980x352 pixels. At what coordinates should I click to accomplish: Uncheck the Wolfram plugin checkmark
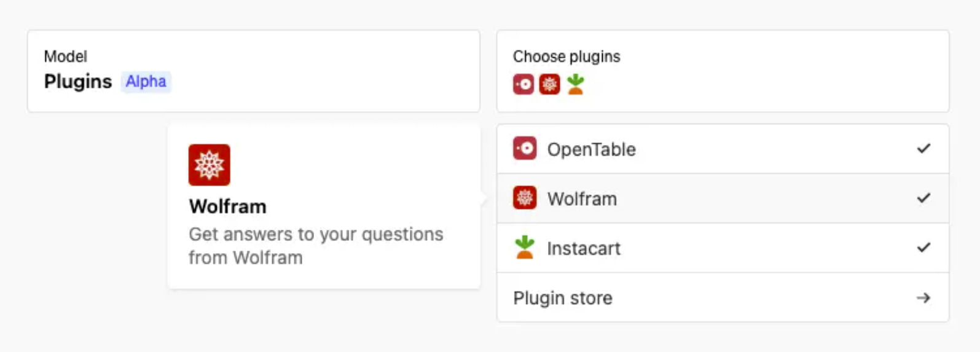coord(923,198)
